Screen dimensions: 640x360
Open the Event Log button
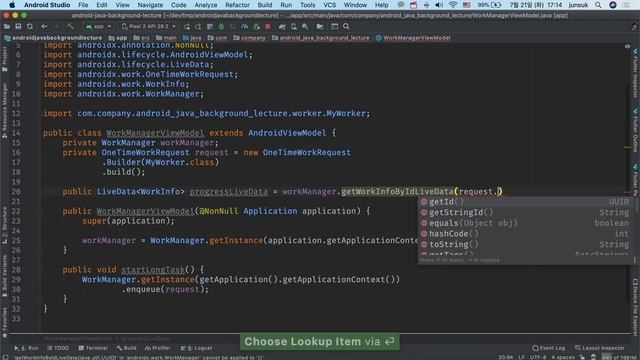click(x=549, y=348)
